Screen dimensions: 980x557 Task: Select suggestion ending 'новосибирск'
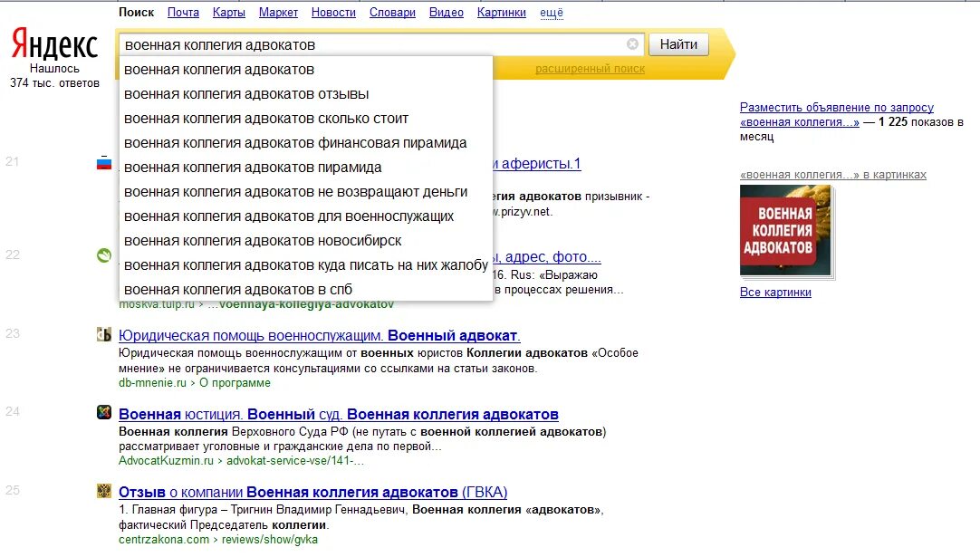[x=305, y=240]
